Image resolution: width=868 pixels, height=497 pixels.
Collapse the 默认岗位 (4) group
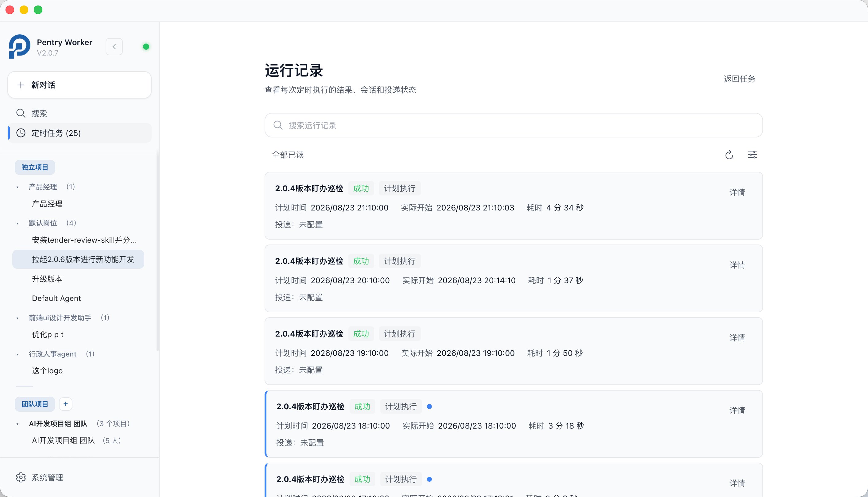(x=17, y=223)
